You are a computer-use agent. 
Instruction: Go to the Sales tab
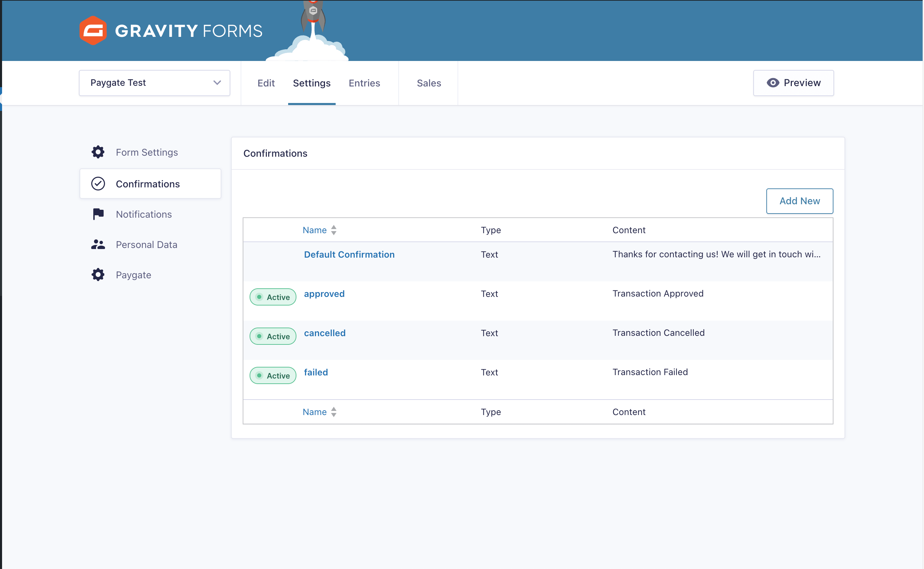click(x=429, y=83)
